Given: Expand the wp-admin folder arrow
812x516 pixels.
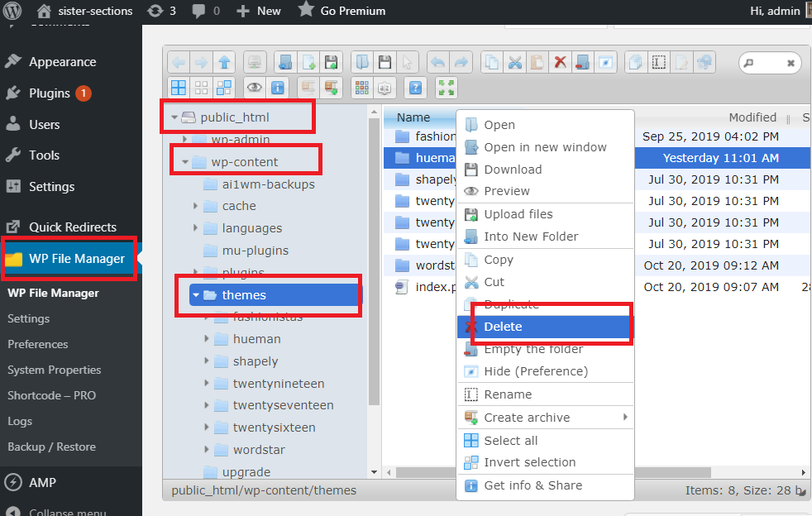Looking at the screenshot, I should 185,140.
